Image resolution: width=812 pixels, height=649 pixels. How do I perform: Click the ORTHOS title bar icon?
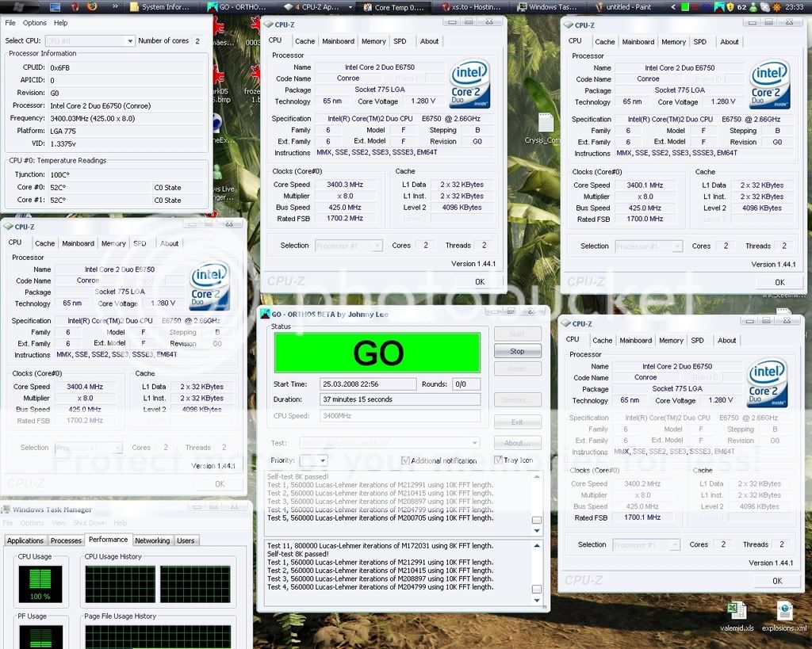[265, 314]
